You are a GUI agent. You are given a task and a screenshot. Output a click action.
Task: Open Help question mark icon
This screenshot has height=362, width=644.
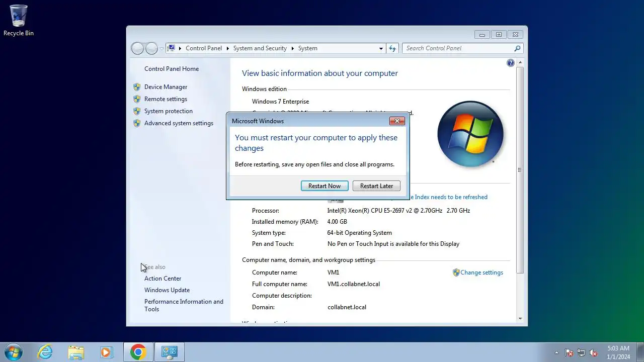(511, 63)
